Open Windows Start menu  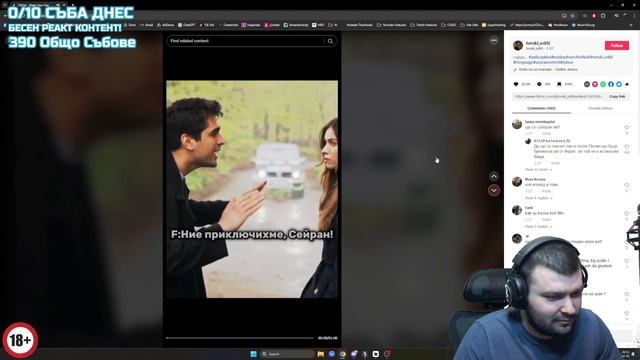(253, 354)
